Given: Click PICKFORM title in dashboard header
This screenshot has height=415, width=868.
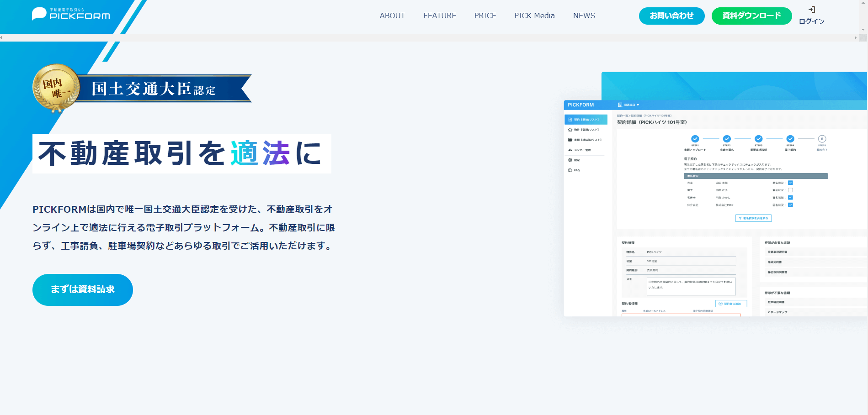Looking at the screenshot, I should pyautogui.click(x=581, y=105).
